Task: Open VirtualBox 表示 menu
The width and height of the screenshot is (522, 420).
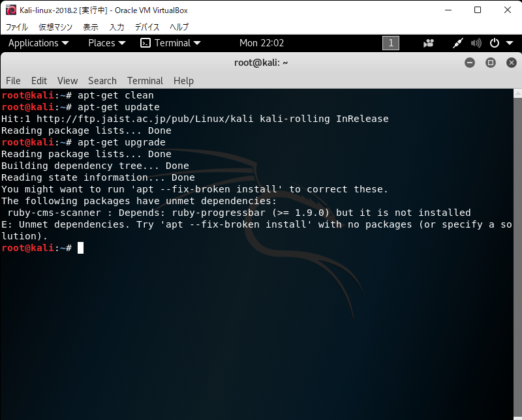Action: pos(91,27)
